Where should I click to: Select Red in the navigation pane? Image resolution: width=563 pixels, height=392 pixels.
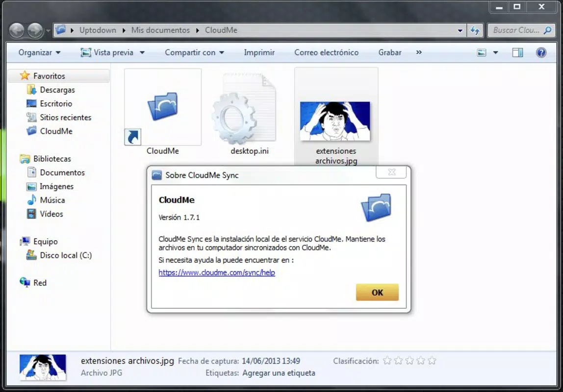[x=40, y=283]
